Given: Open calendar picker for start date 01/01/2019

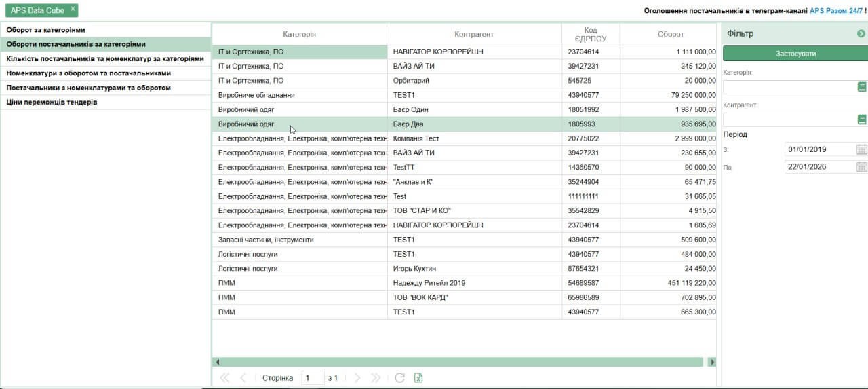Looking at the screenshot, I should (x=862, y=149).
